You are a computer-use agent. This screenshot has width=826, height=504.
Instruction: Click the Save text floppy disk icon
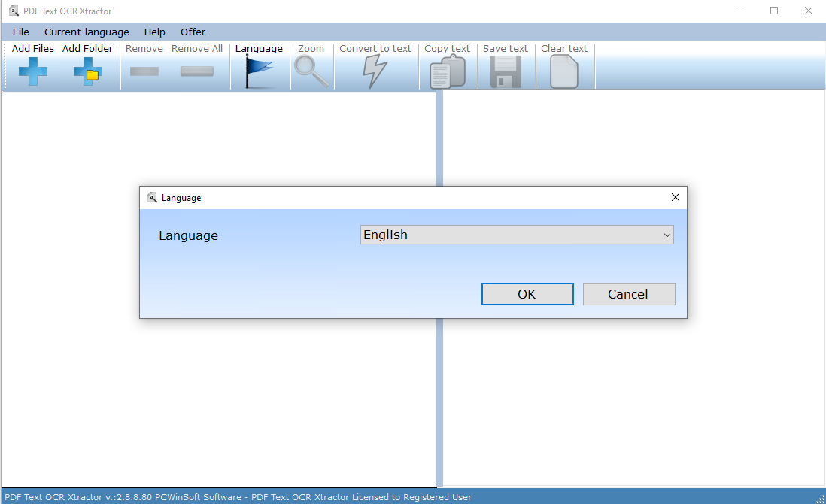[x=506, y=72]
